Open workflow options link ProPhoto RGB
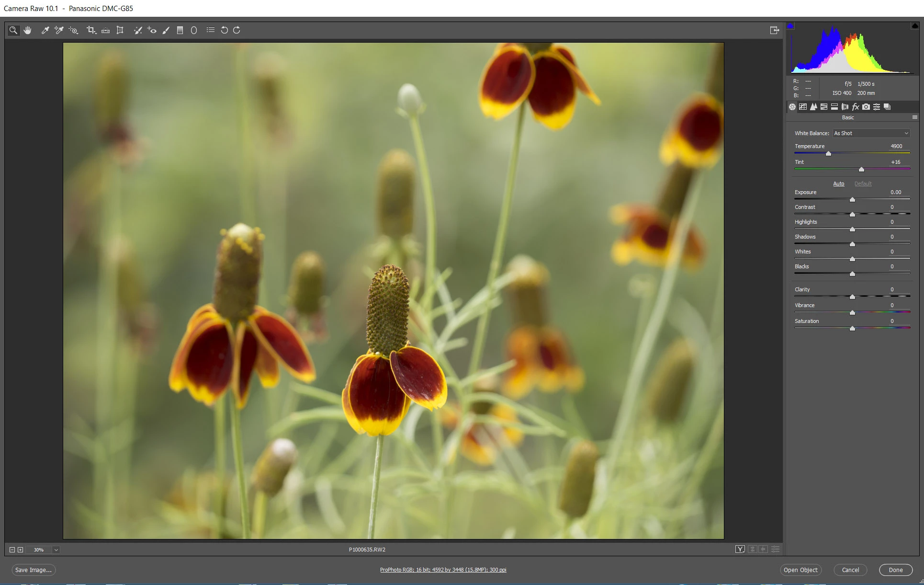 click(443, 570)
